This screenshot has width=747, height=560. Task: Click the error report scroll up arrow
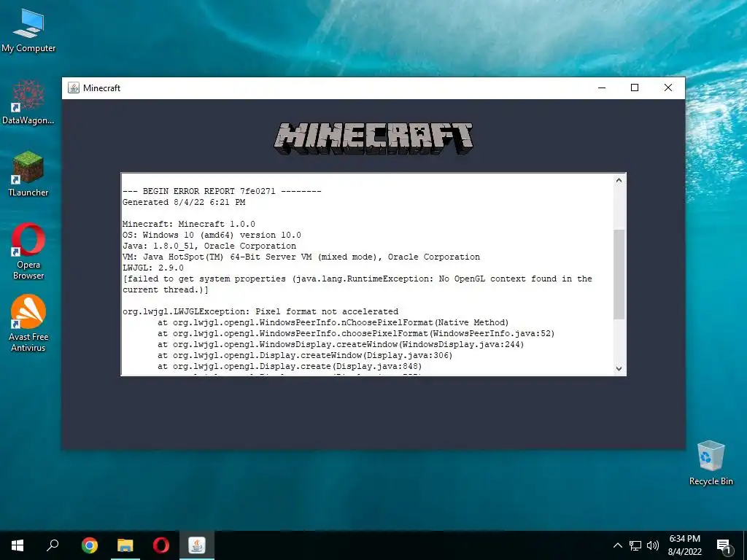[619, 181]
